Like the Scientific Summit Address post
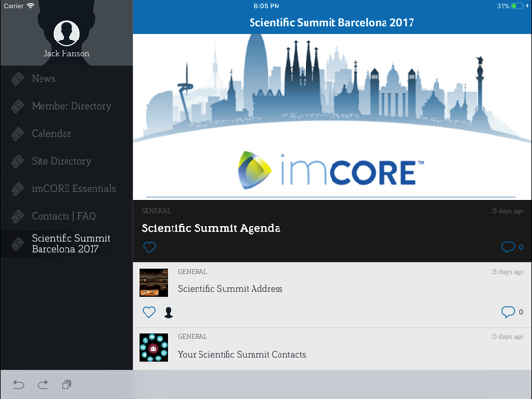The width and height of the screenshot is (532, 399). point(149,312)
